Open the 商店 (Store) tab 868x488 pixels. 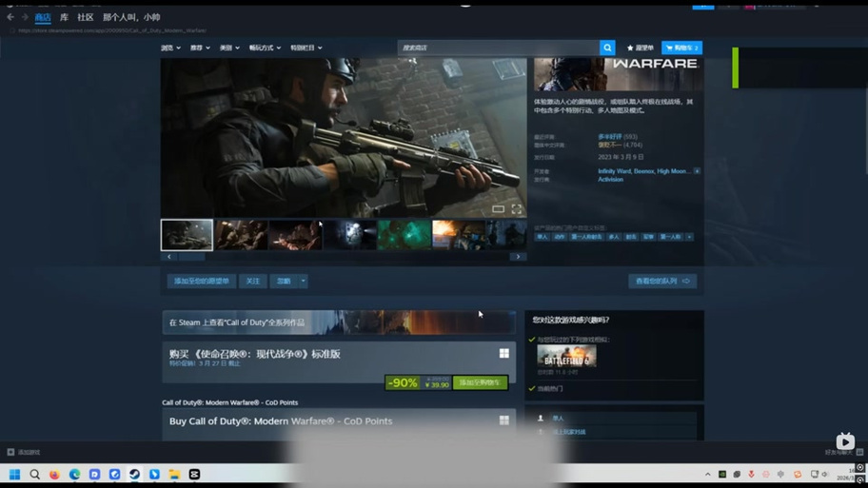coord(43,17)
